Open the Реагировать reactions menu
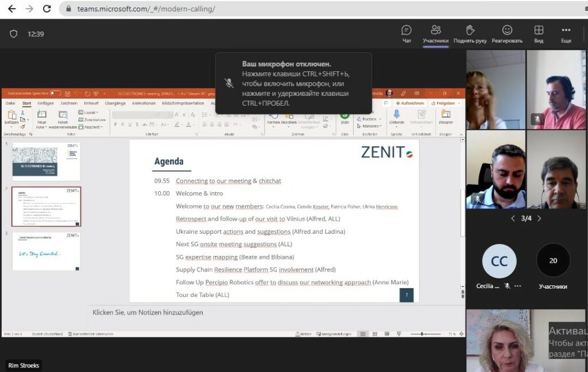The width and height of the screenshot is (588, 372). (x=507, y=33)
